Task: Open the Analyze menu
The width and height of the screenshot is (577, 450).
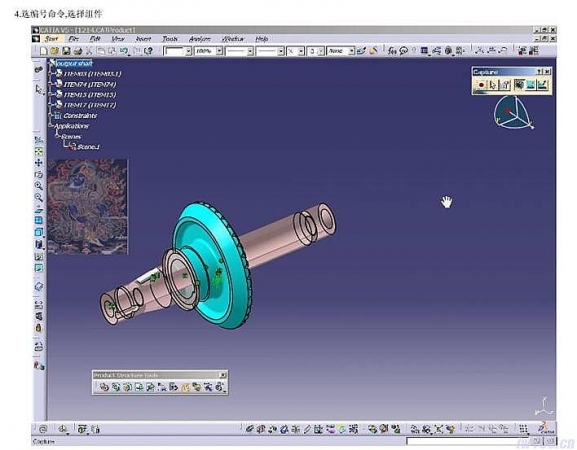Action: (x=199, y=39)
